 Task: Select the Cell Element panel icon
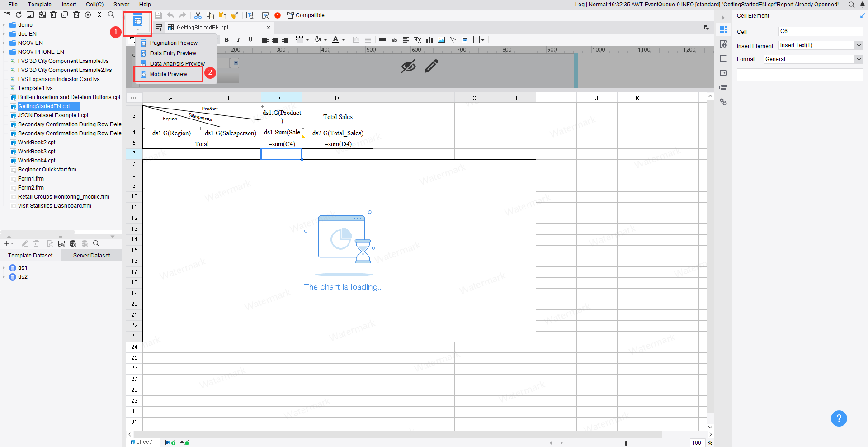tap(724, 29)
